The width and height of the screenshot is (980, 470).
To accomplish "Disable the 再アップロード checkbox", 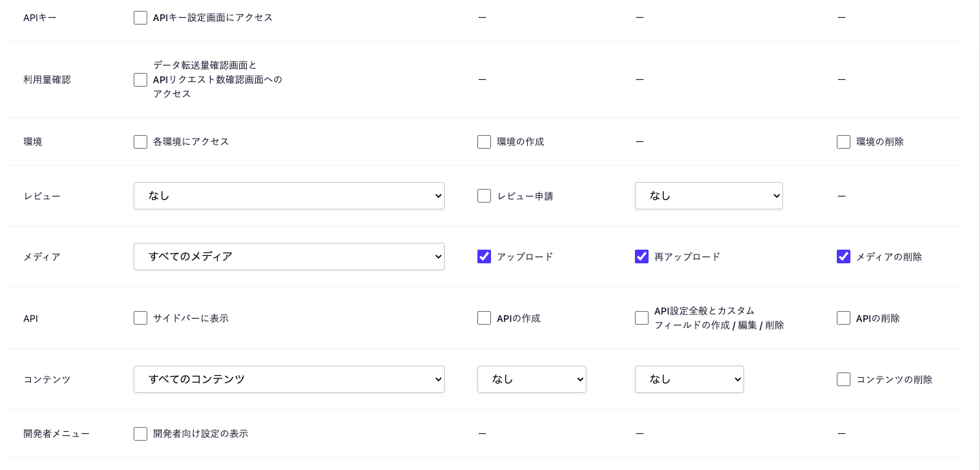I will click(642, 256).
